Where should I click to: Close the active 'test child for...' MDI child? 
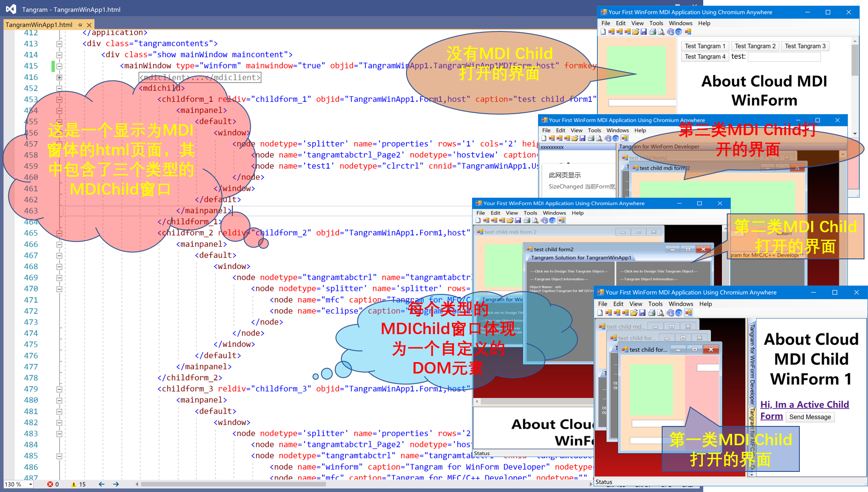[x=711, y=349]
